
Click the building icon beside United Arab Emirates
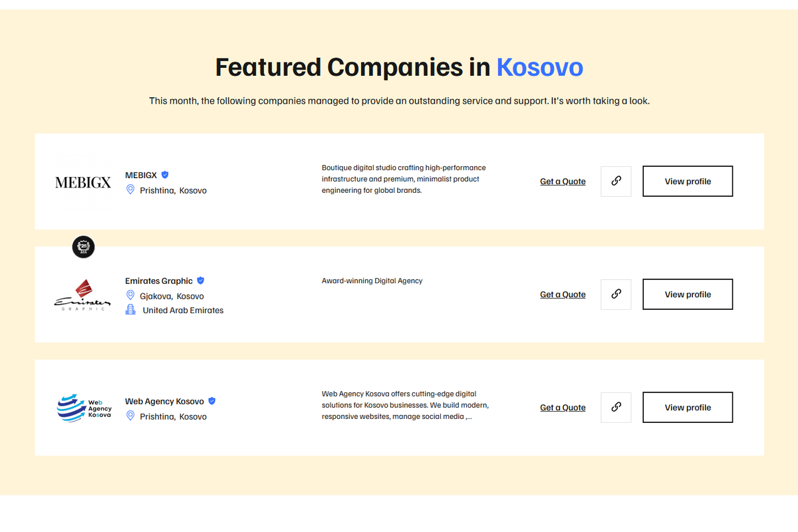pos(130,310)
